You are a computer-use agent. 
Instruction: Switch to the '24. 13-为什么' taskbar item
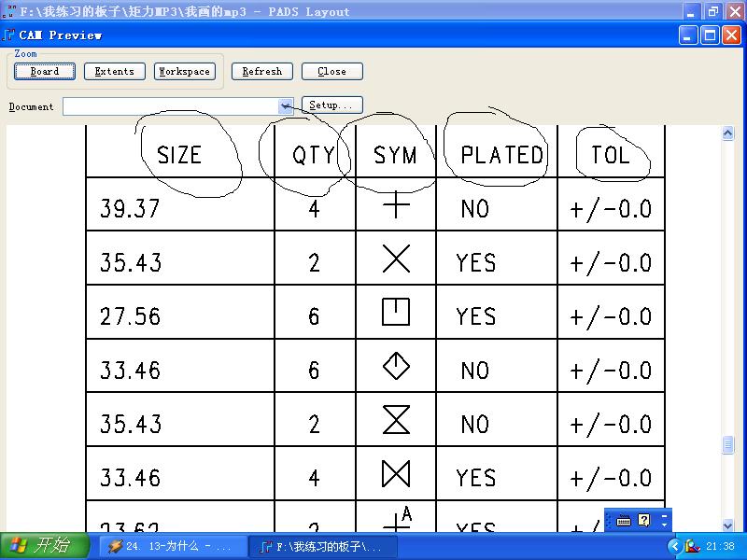click(x=173, y=546)
